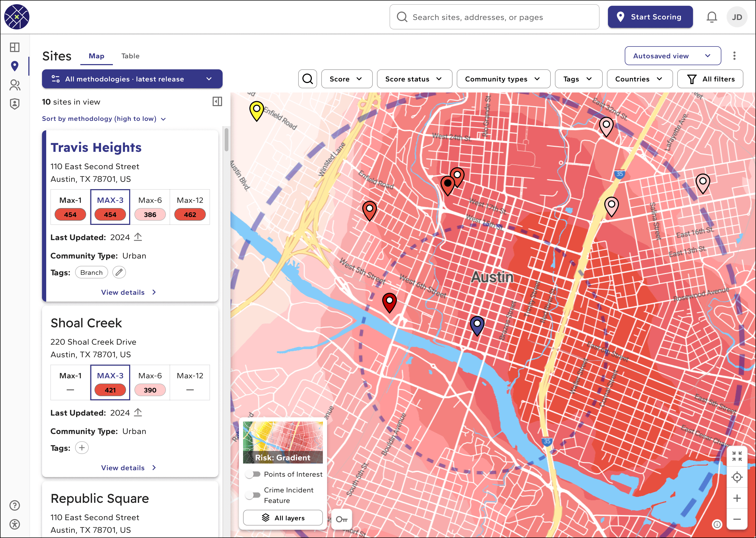Select Max-12 methodology on Shoal Creek card
Viewport: 756px width, 538px height.
[190, 383]
